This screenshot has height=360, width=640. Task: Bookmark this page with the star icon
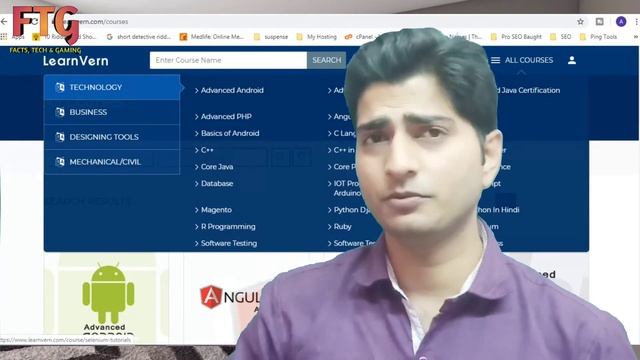(x=580, y=22)
